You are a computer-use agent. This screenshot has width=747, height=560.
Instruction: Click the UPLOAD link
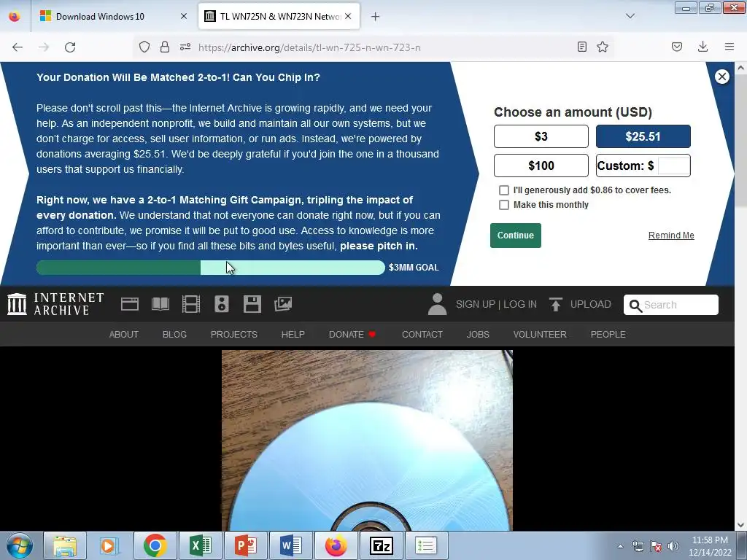pos(591,304)
